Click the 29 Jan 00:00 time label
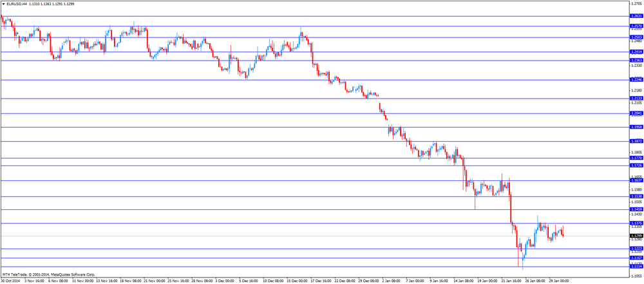644x284 pixels. 560,281
